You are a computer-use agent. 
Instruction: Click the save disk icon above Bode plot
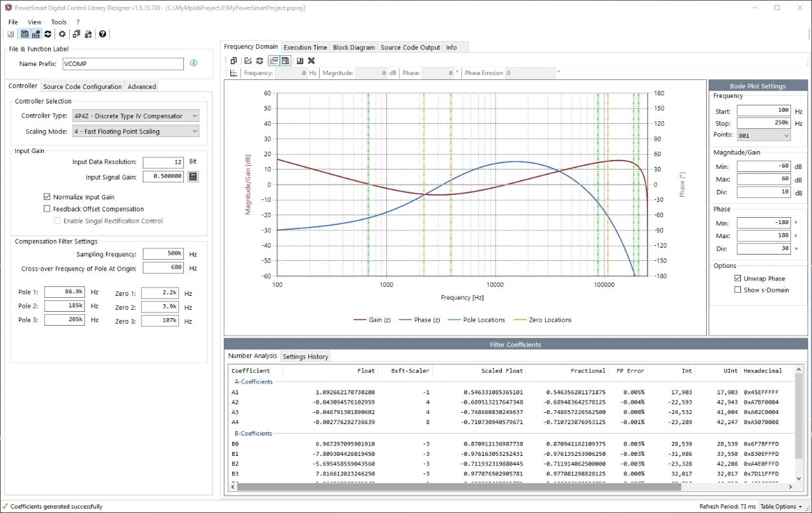point(299,60)
